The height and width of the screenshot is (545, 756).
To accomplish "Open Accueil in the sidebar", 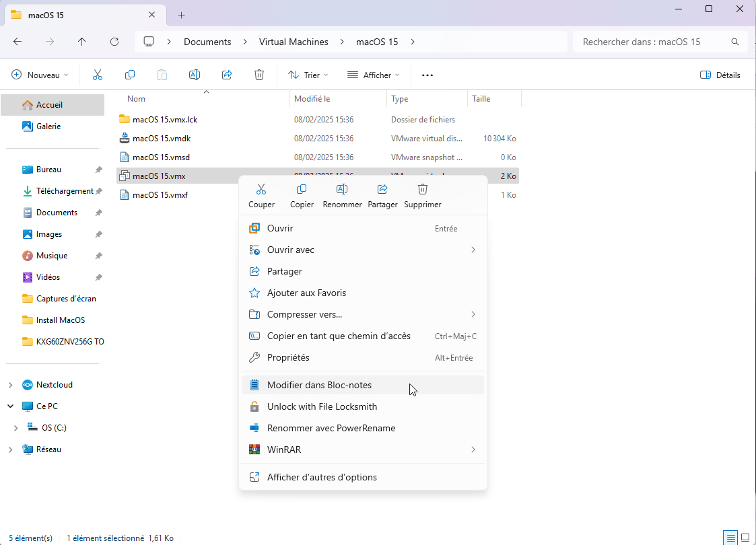I will point(53,104).
